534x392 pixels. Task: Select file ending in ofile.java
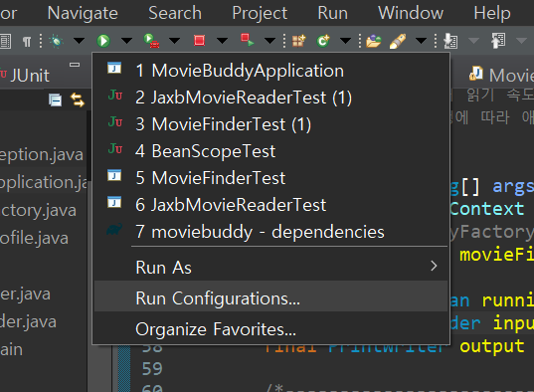tap(34, 238)
